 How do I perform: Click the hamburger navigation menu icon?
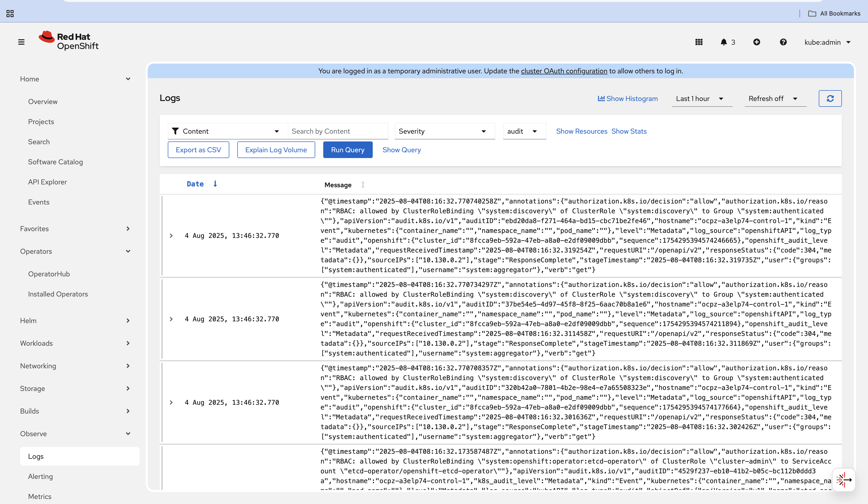coord(21,42)
